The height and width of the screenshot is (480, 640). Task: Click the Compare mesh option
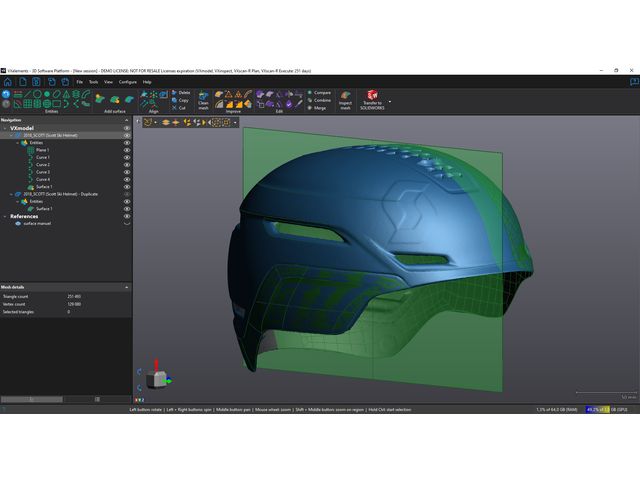321,92
